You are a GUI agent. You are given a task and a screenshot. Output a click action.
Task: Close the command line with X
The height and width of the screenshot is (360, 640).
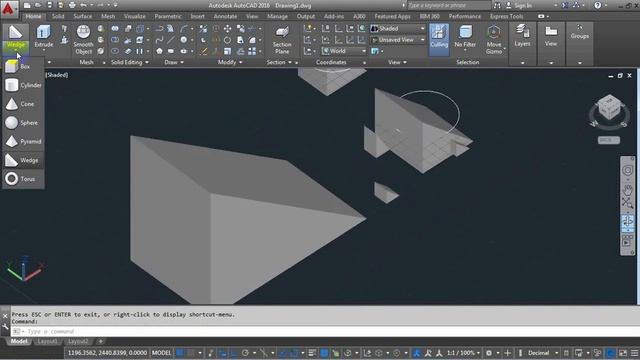pyautogui.click(x=5, y=316)
